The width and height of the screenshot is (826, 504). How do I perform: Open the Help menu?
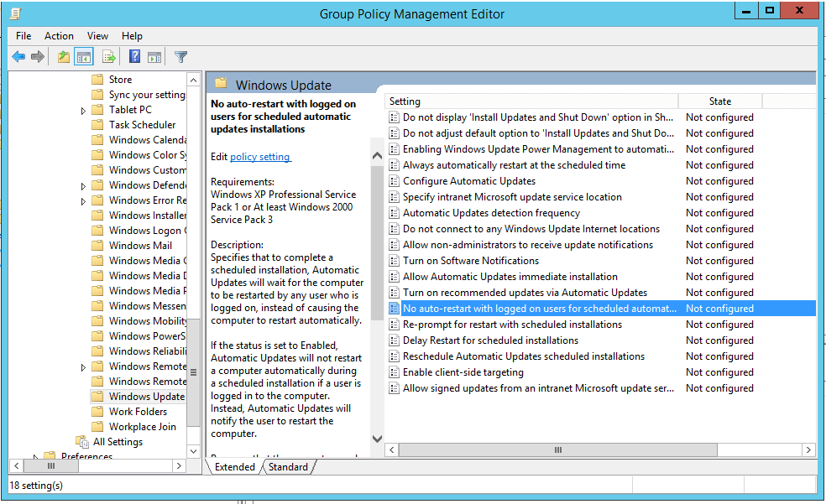132,36
